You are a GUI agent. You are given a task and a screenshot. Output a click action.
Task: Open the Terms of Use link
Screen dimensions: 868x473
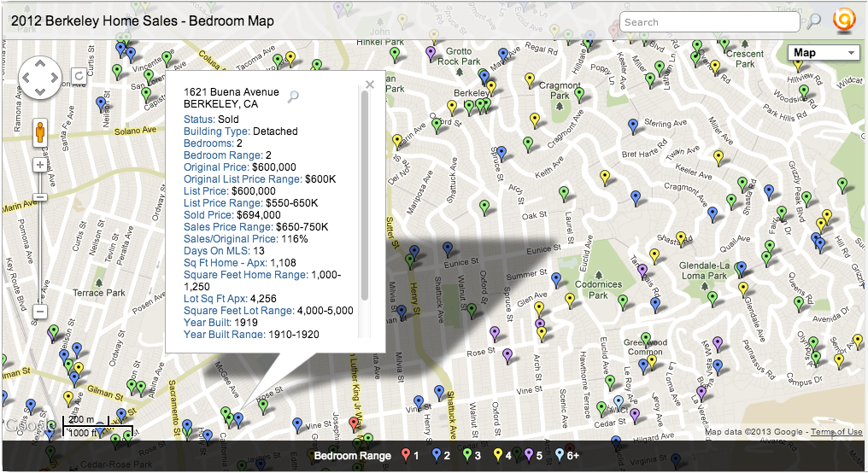[836, 431]
